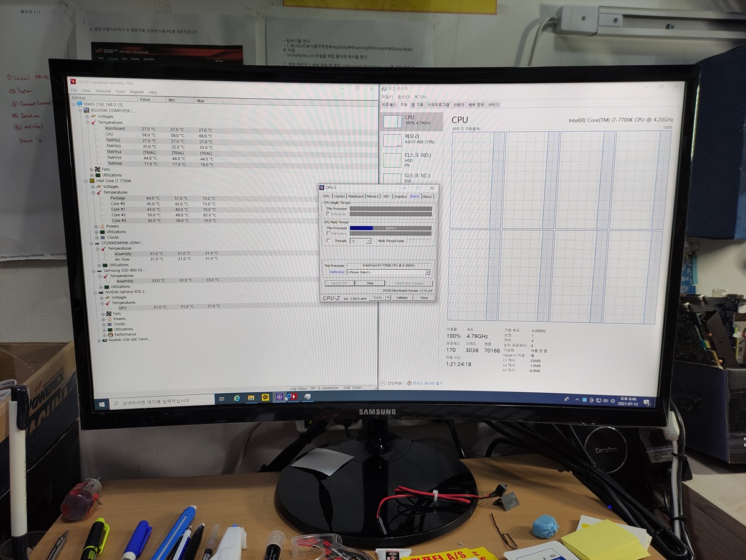Image resolution: width=746 pixels, height=560 pixels.
Task: Click the taskbar search box
Action: [x=161, y=400]
